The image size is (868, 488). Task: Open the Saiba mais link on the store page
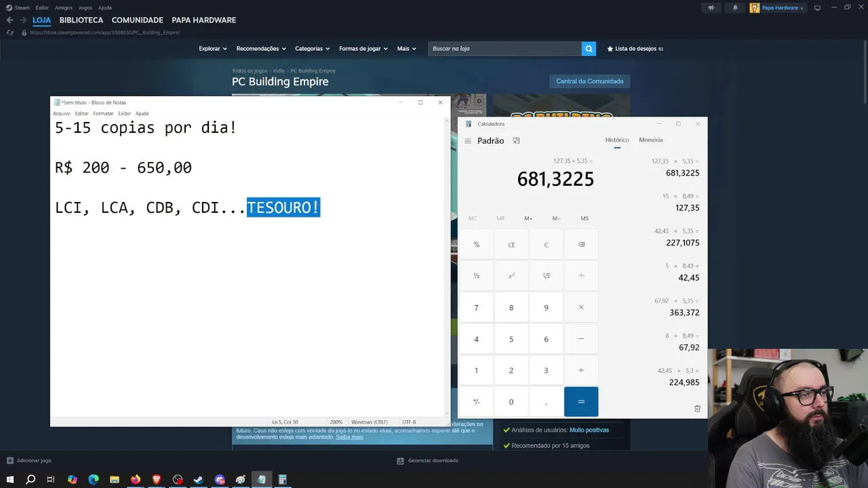[x=349, y=437]
